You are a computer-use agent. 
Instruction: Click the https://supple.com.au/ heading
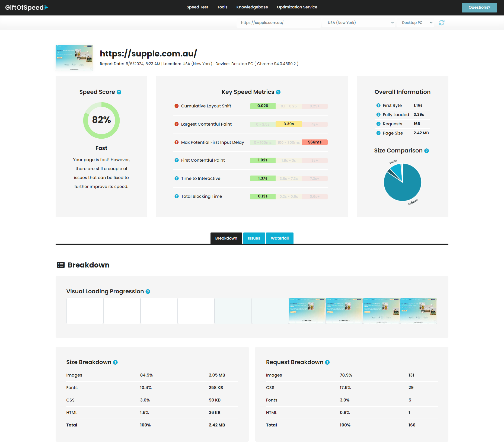(x=148, y=54)
